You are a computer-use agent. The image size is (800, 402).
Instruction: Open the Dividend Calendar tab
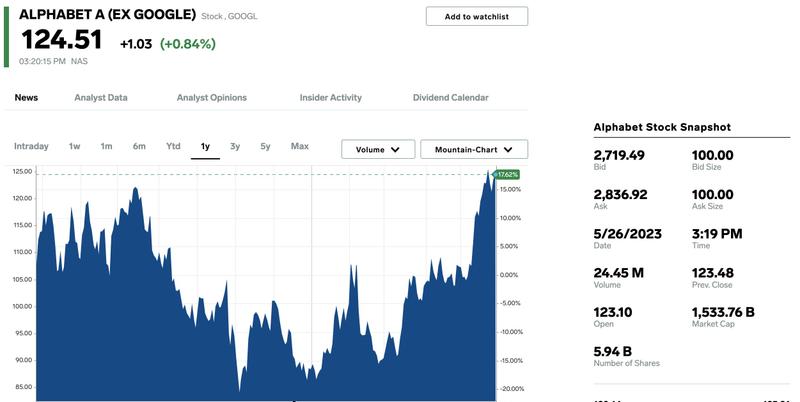pos(451,97)
